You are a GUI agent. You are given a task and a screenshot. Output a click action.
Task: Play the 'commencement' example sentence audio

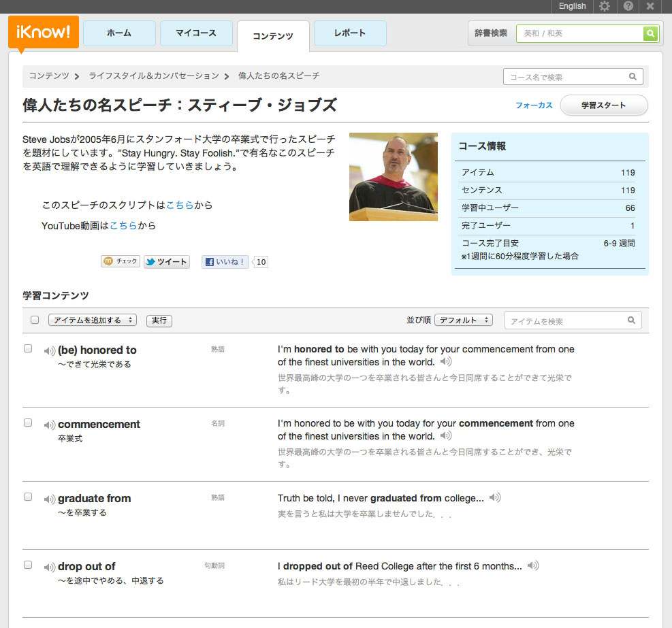pos(446,435)
